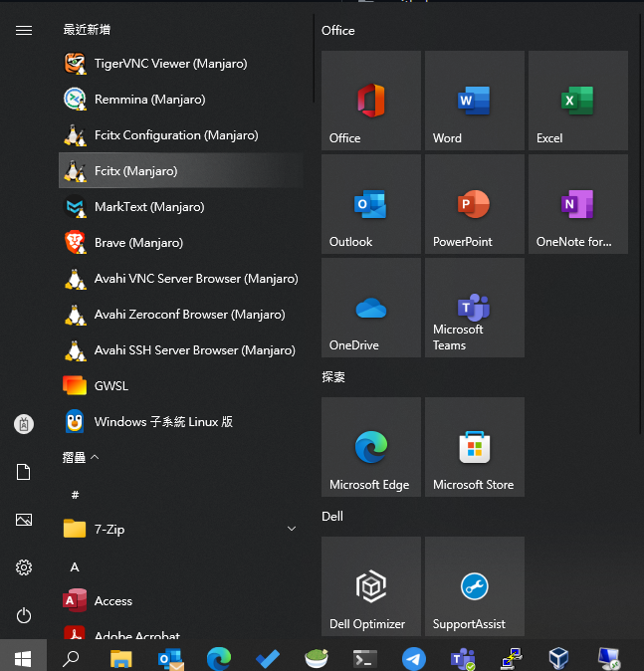This screenshot has height=671, width=644.
Task: Click the 最近新增 section heading
Action: point(87,30)
